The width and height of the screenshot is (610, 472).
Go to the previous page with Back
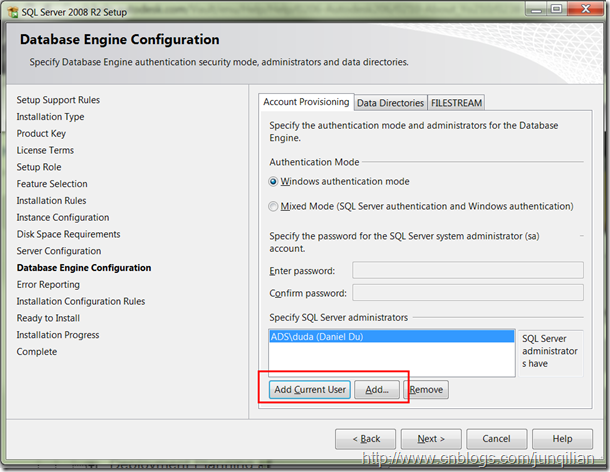365,439
